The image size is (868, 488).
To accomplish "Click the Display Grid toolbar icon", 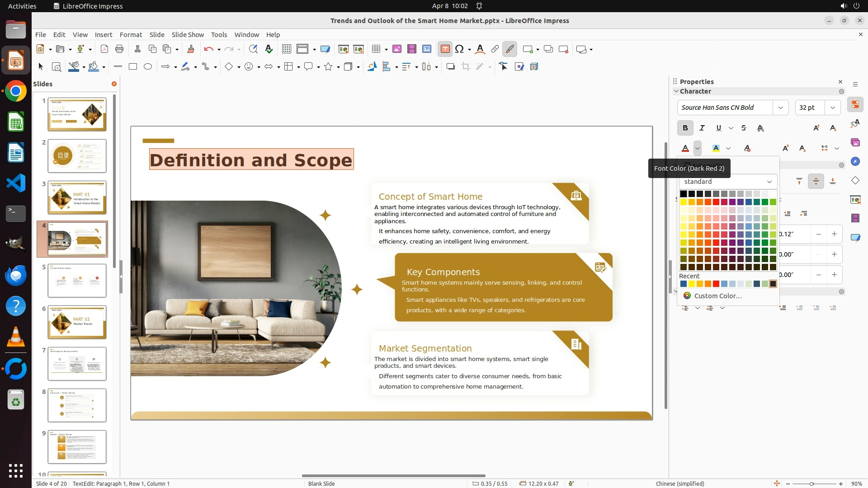I will pyautogui.click(x=286, y=49).
